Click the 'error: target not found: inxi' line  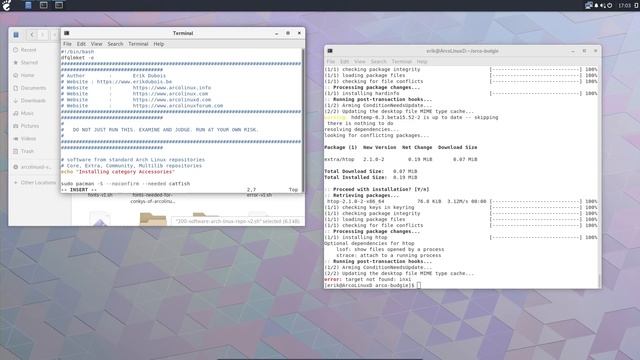coord(368,279)
